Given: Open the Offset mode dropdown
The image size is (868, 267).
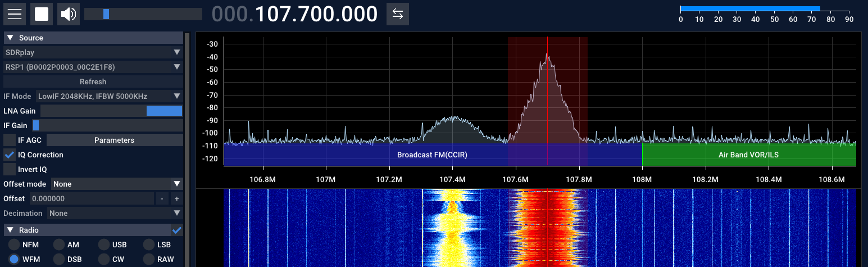Looking at the screenshot, I should [117, 184].
